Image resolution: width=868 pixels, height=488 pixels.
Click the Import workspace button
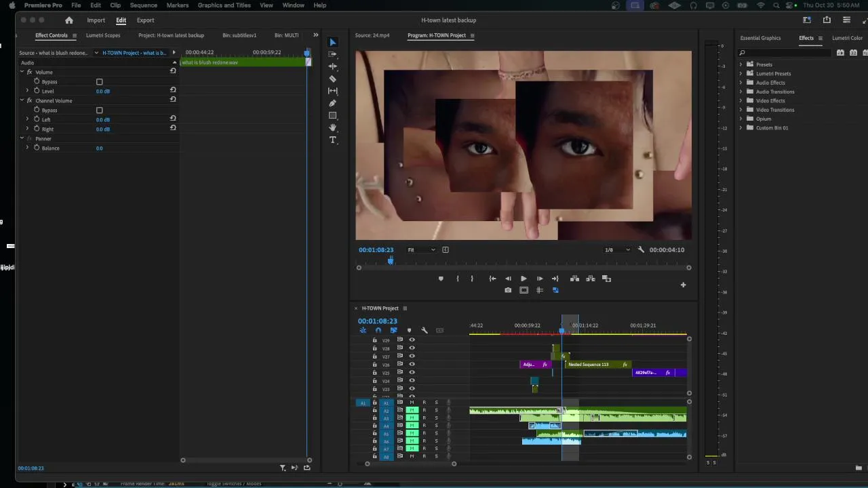click(96, 20)
